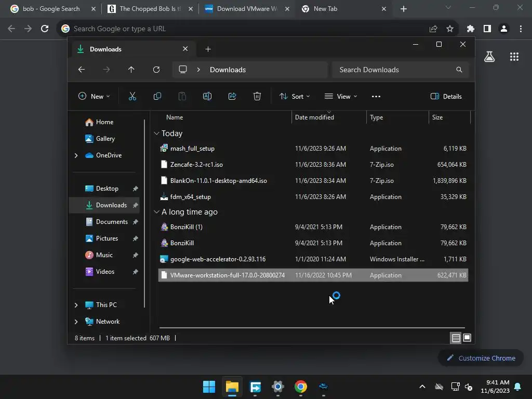Expand Network in navigation pane

click(76, 322)
